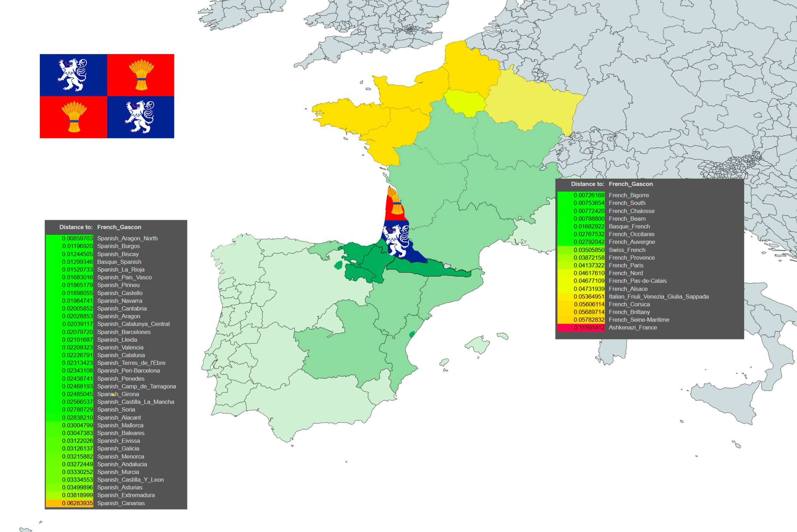797x532 pixels.
Task: Select Spanish_Terres_de_l'Ebre row
Action: (x=116, y=363)
